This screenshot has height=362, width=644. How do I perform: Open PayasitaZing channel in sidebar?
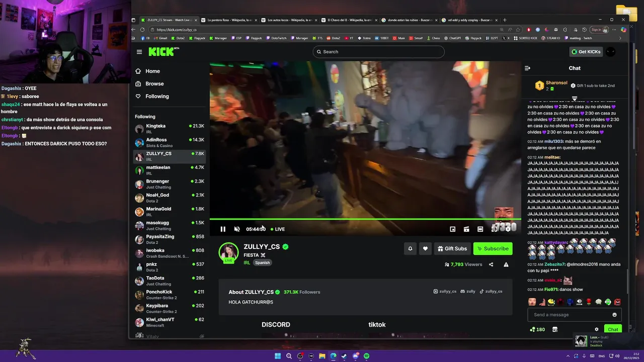click(170, 239)
